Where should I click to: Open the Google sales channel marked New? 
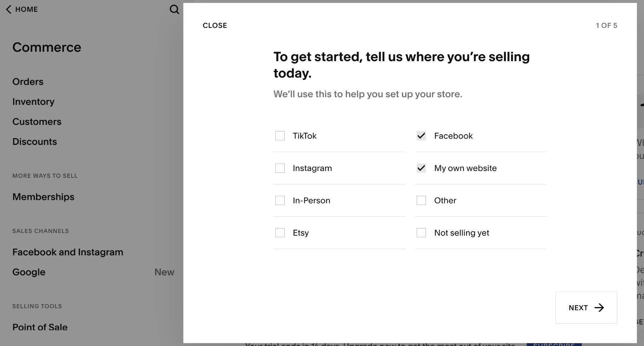pos(29,272)
